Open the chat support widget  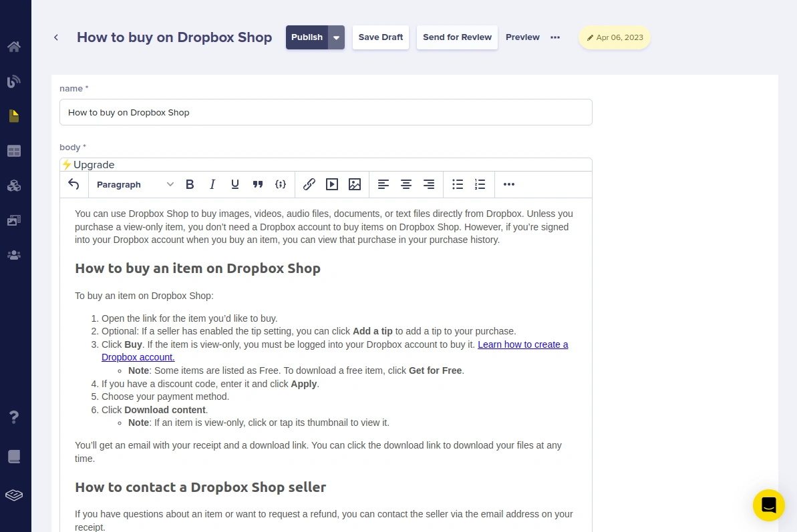(768, 505)
